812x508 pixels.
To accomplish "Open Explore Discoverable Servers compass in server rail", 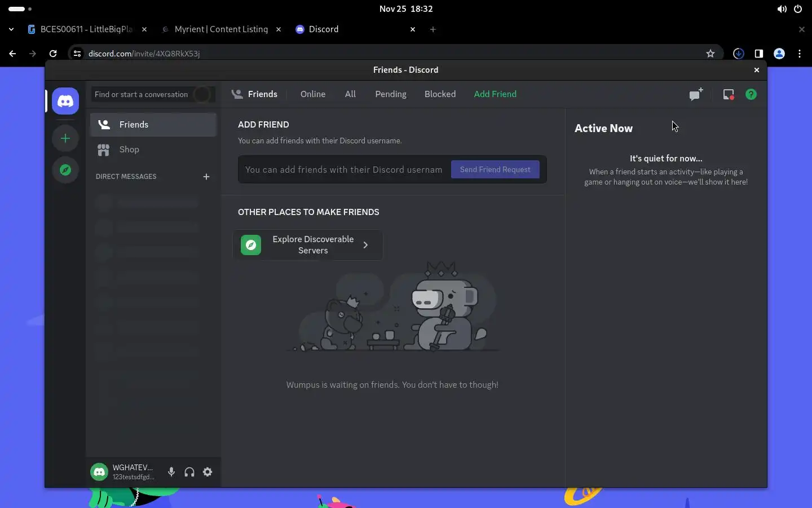I will pyautogui.click(x=65, y=170).
